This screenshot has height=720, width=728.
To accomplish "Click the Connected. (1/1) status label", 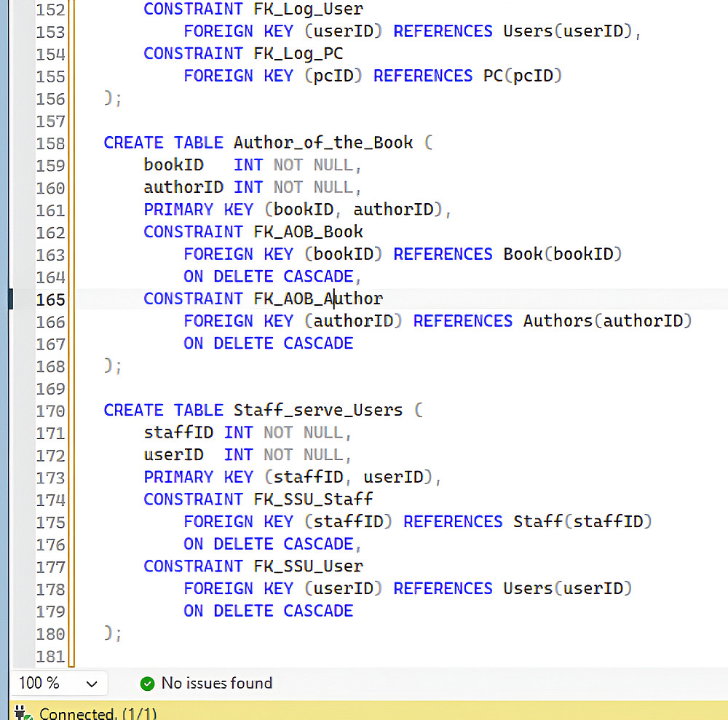I will 98,713.
